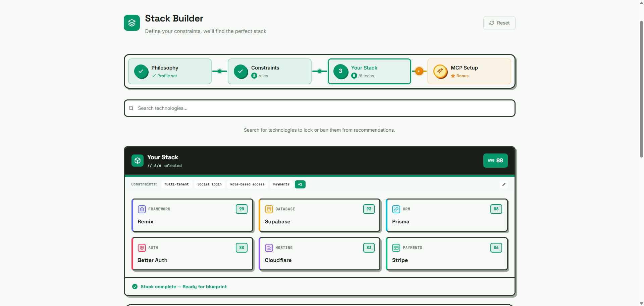644x306 pixels.
Task: Toggle the Multi-tenant constraint chip
Action: pos(176,184)
